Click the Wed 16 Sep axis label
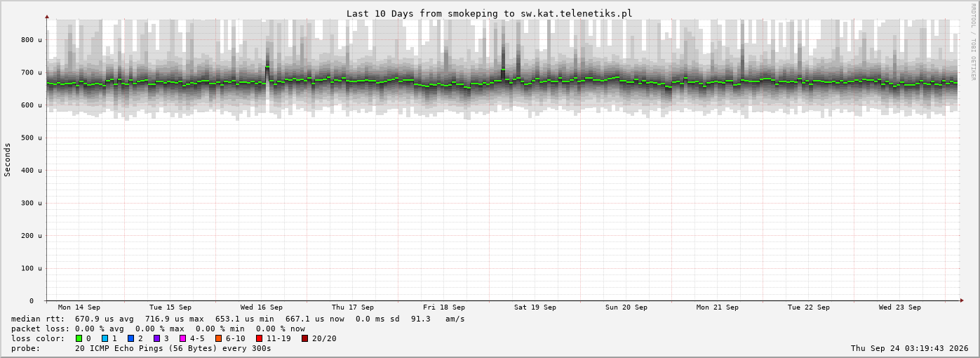 [262, 307]
